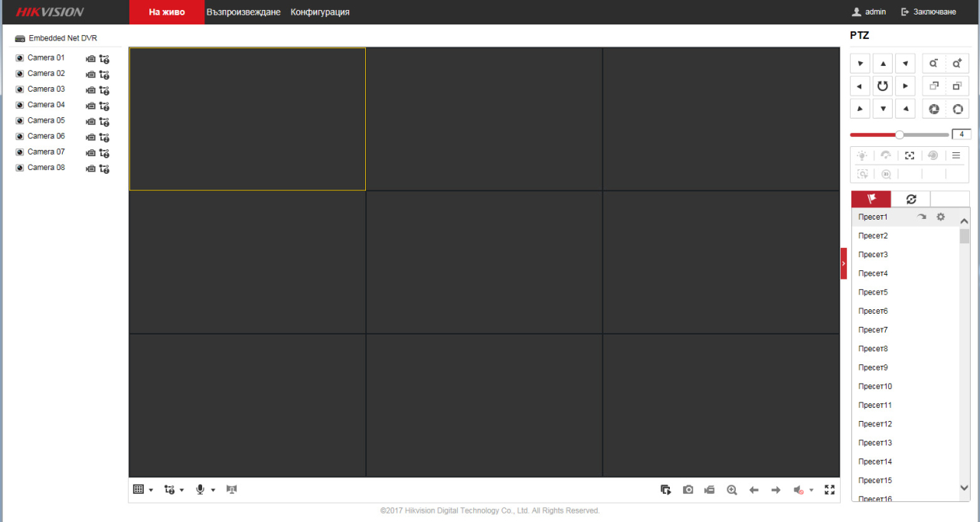Go to next page using right arrow
The image size is (980, 522).
click(x=776, y=490)
